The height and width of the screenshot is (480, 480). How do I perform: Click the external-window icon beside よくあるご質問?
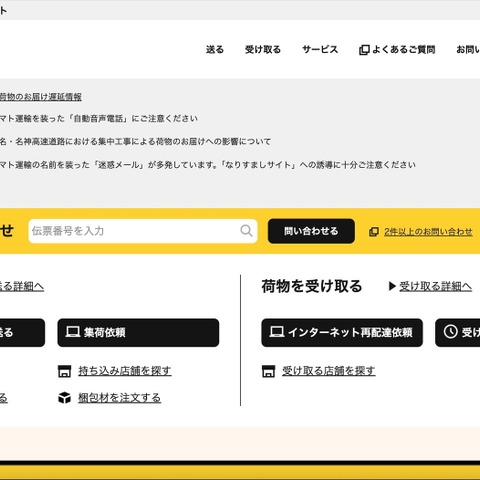[x=364, y=50]
